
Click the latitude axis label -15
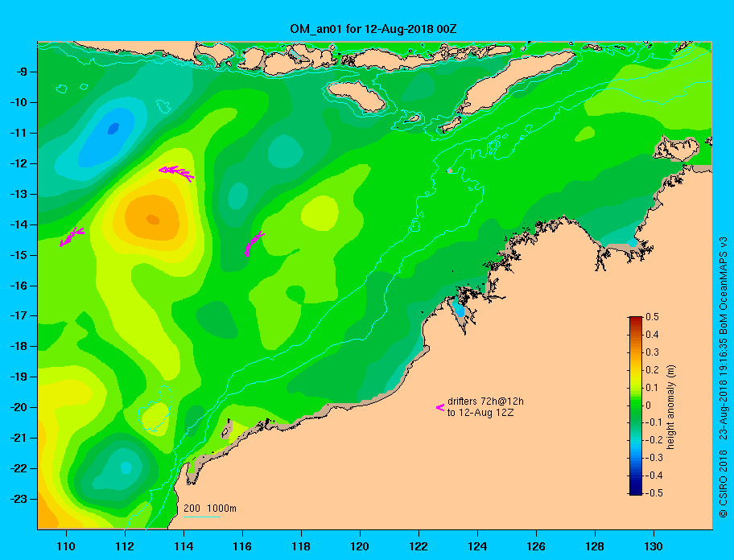[x=19, y=255]
